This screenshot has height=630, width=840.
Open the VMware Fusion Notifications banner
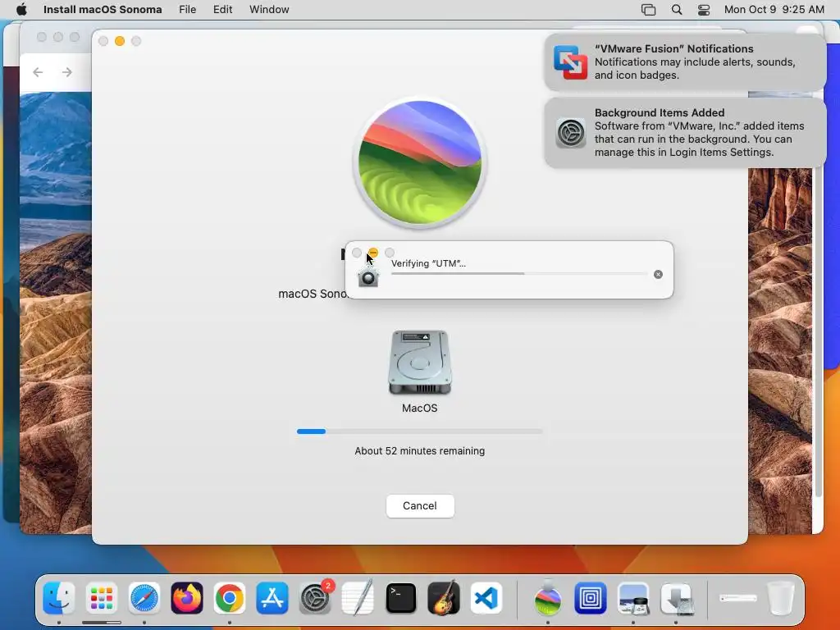(685, 62)
